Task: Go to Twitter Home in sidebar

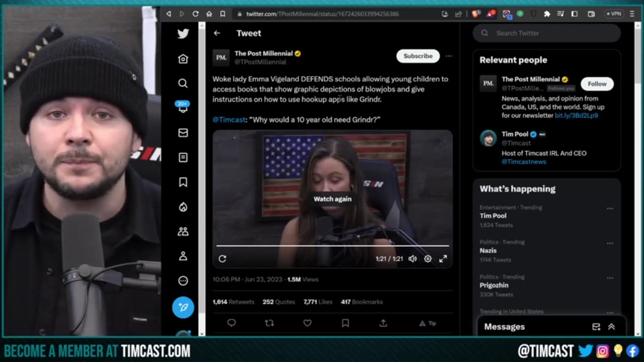Action: point(183,59)
